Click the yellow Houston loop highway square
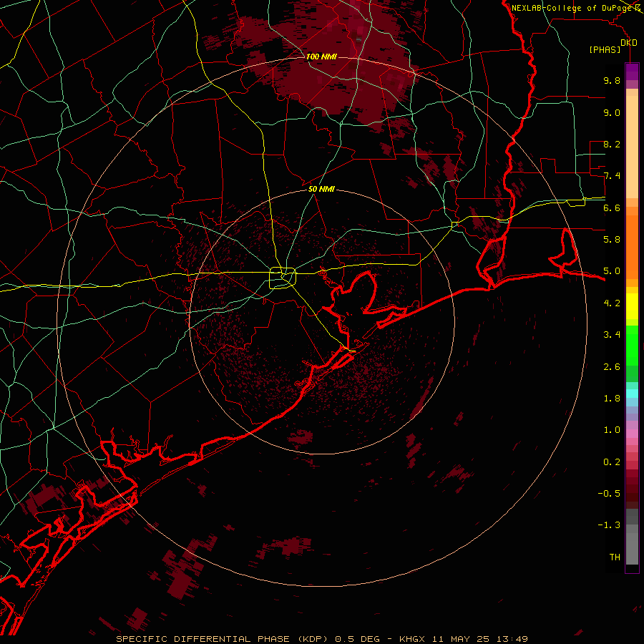The image size is (644, 644). (x=283, y=278)
